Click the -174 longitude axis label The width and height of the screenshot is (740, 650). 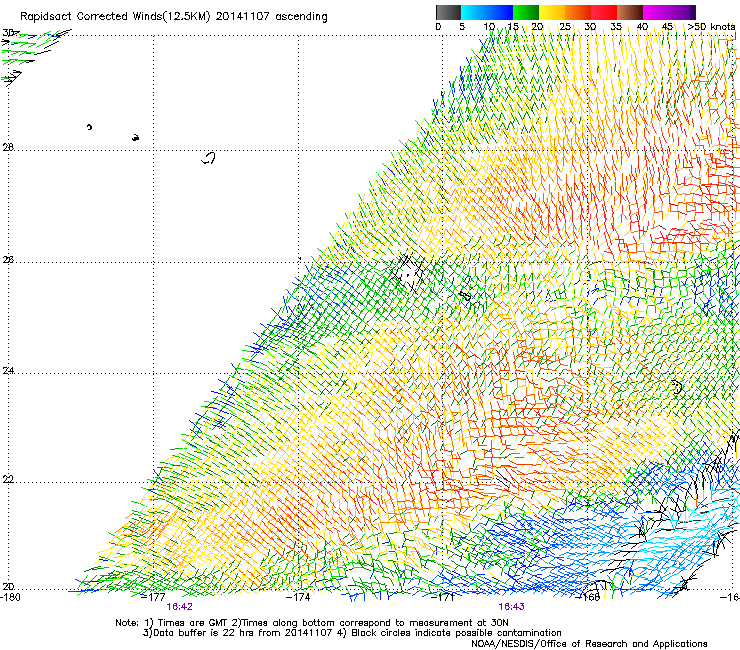click(x=298, y=597)
